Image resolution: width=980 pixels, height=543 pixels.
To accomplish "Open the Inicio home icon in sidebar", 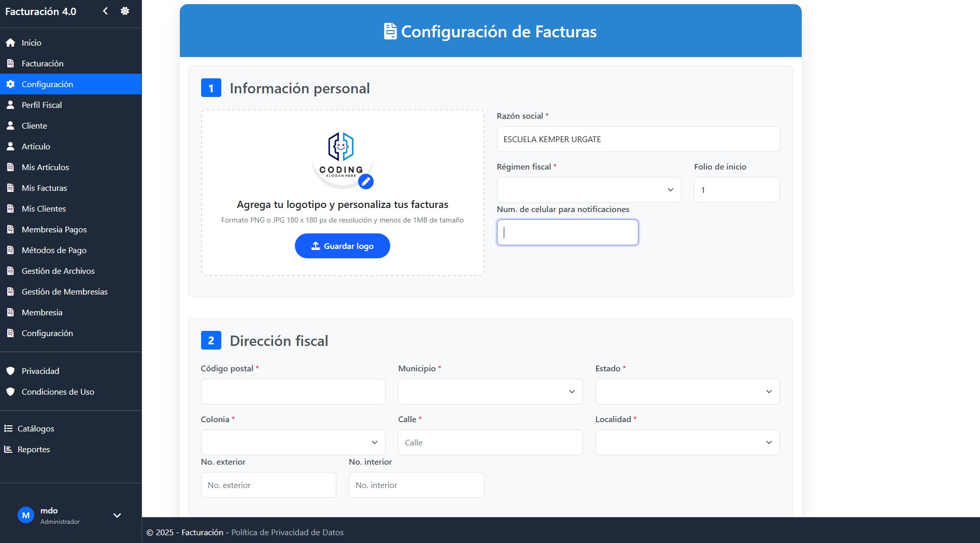I will [x=10, y=43].
